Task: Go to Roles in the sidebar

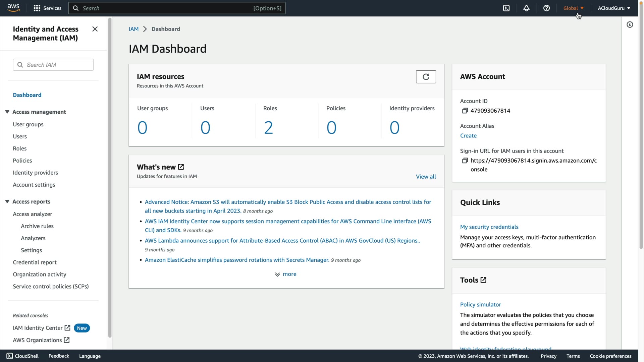Action: click(x=19, y=148)
